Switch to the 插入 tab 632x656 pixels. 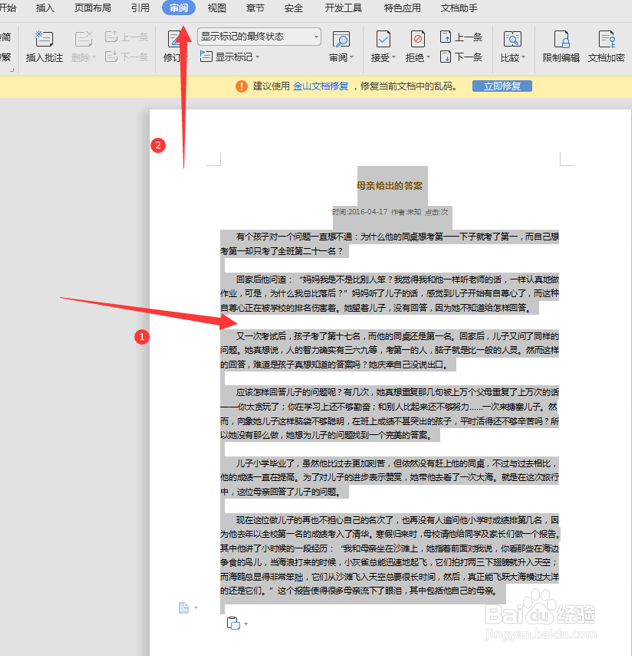coord(45,8)
